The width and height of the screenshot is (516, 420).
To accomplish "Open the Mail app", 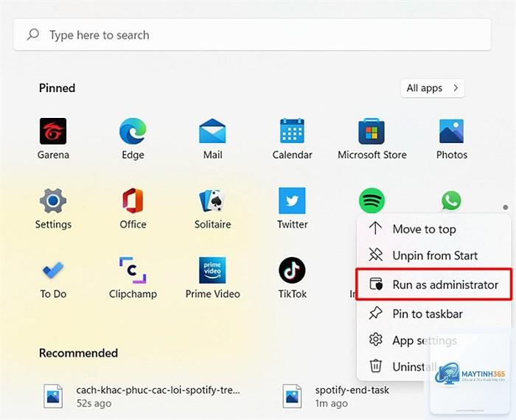I will pos(212,139).
